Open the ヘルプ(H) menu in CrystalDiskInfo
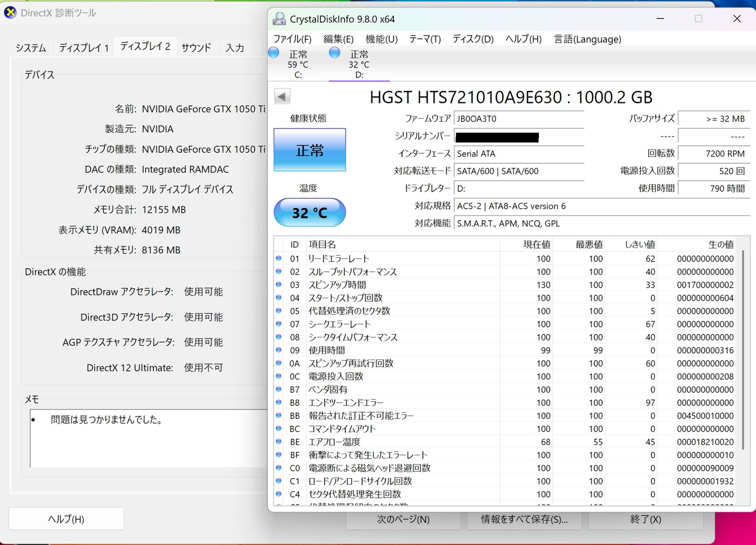The height and width of the screenshot is (545, 756). tap(523, 39)
